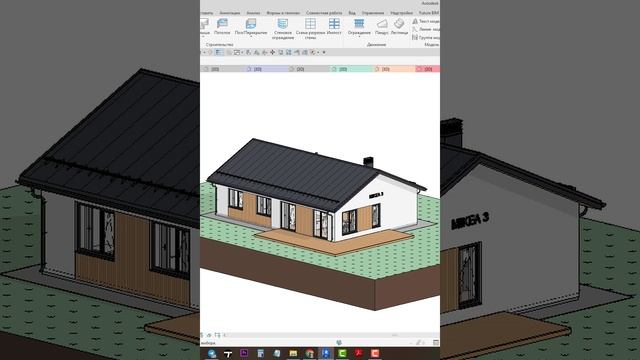Click the second view control bar icon
The image size is (640, 360).
click(209, 335)
